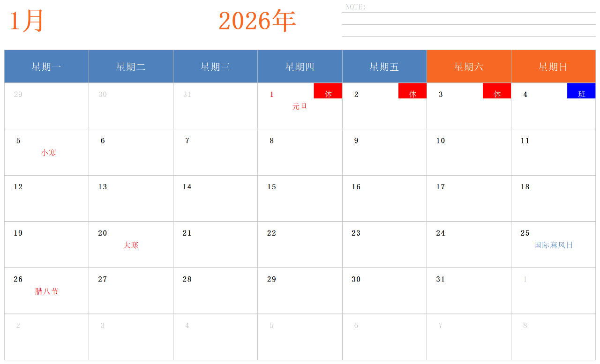The image size is (600, 364).
Task: Select the orange 星期日 header cell
Action: point(553,67)
